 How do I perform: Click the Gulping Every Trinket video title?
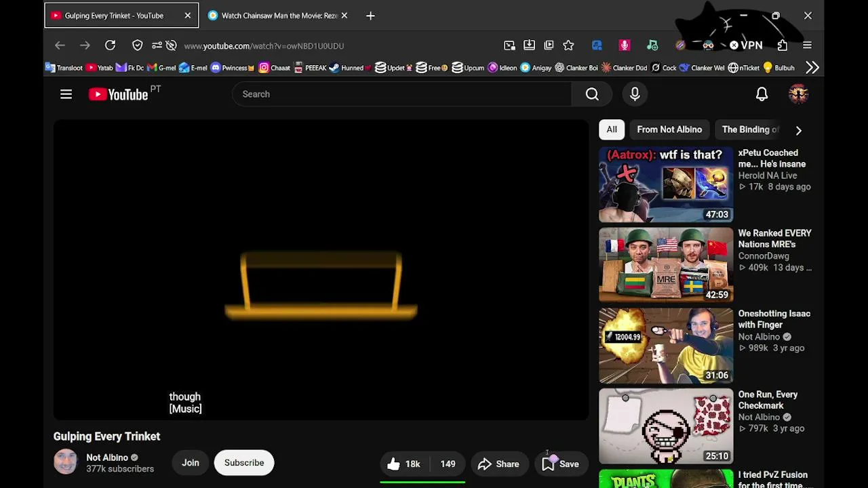point(107,436)
